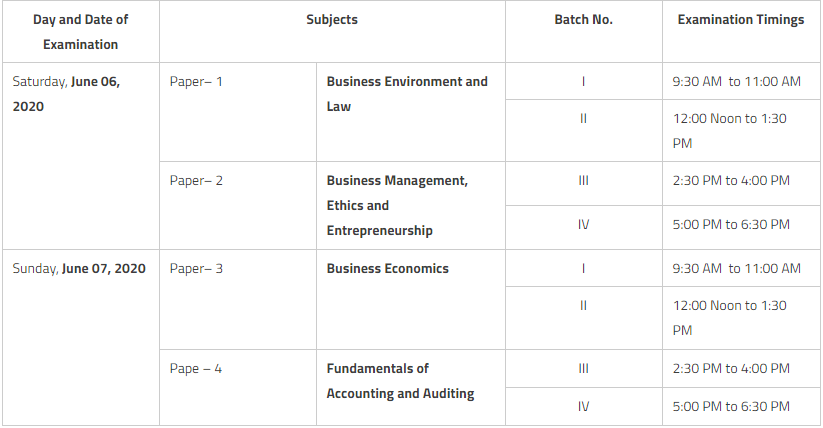This screenshot has height=428, width=823.
Task: Click the Business Economics subject cell
Action: [x=410, y=299]
